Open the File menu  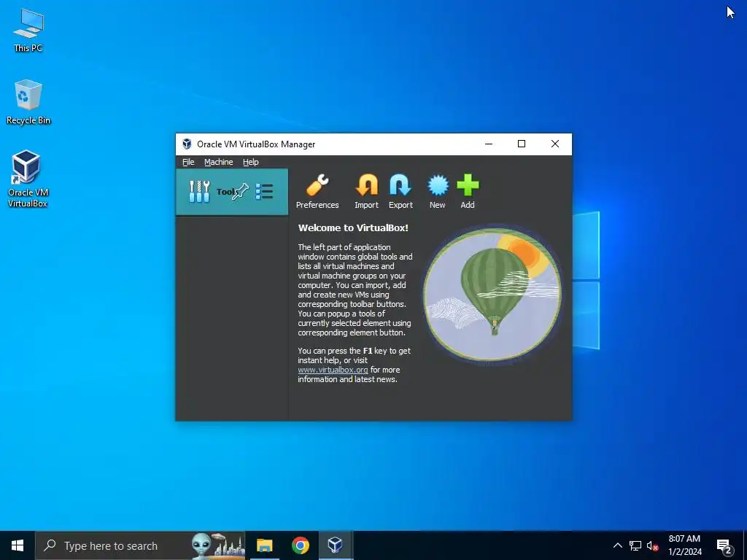pyautogui.click(x=188, y=162)
